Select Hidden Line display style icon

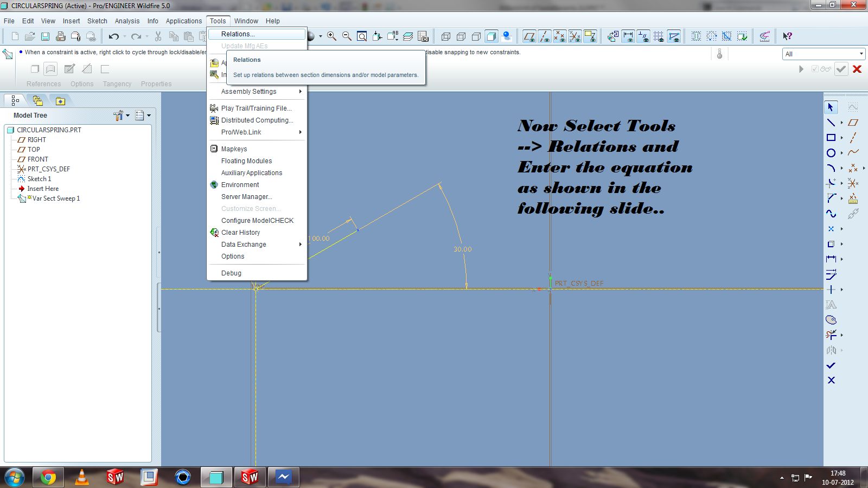coord(461,36)
